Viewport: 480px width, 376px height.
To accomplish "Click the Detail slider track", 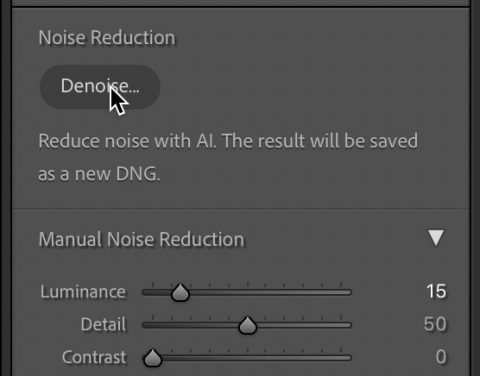I will (247, 325).
